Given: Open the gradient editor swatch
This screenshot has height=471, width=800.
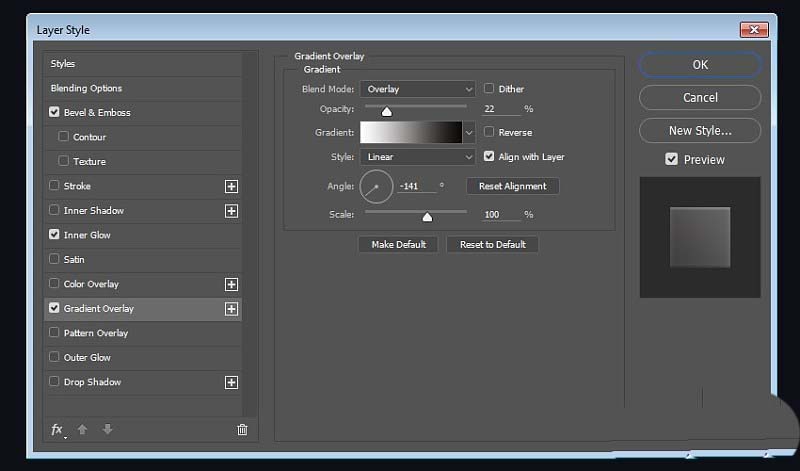Looking at the screenshot, I should click(x=411, y=133).
